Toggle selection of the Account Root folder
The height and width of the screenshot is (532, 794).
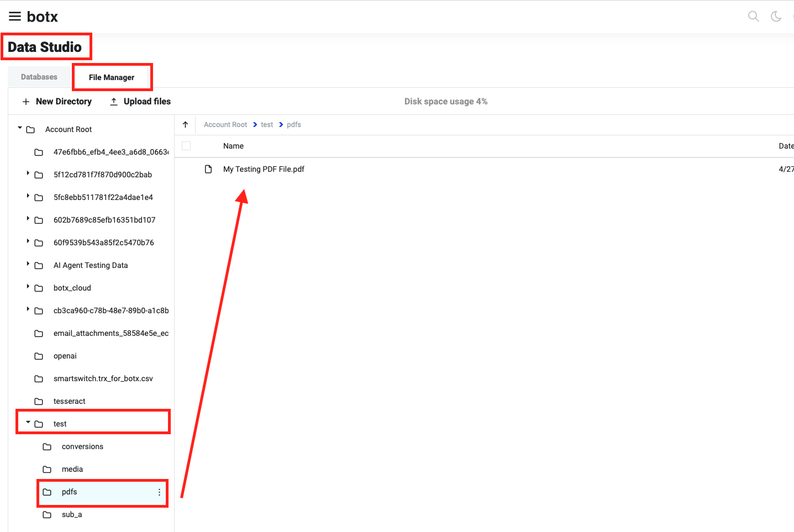(68, 129)
